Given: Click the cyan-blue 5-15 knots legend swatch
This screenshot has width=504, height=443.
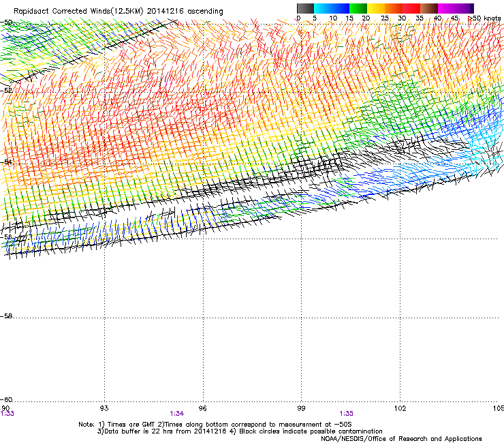Looking at the screenshot, I should coord(332,8).
